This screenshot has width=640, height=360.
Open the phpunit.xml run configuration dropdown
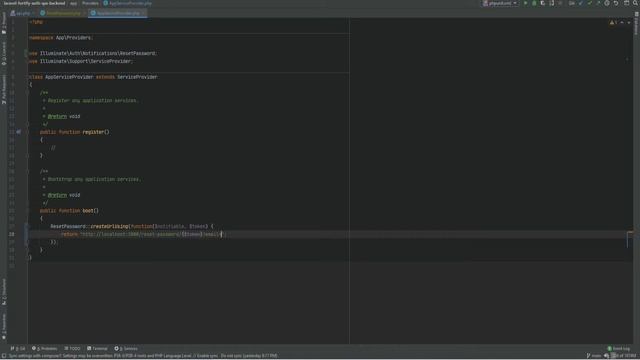(500, 3)
